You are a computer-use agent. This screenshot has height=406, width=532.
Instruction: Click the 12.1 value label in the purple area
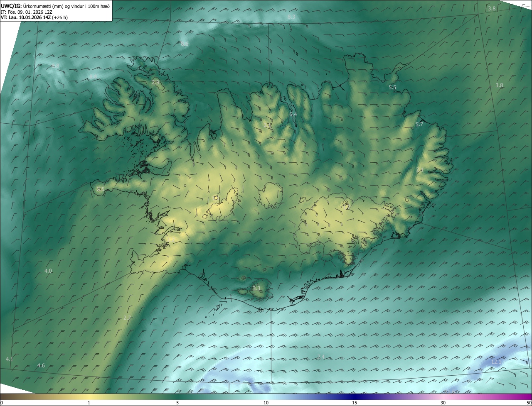tap(496, 362)
